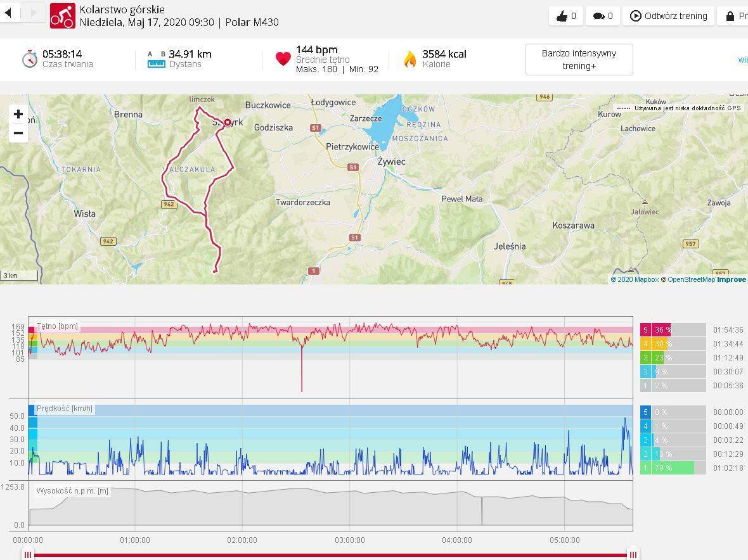
Task: Click the thumbs-up like icon
Action: click(x=562, y=16)
